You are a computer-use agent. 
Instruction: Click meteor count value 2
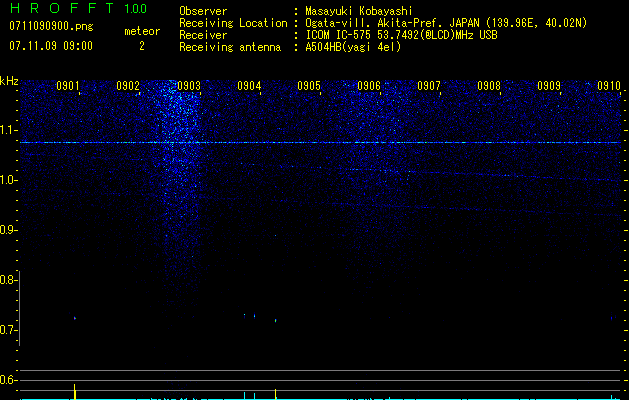(x=142, y=46)
